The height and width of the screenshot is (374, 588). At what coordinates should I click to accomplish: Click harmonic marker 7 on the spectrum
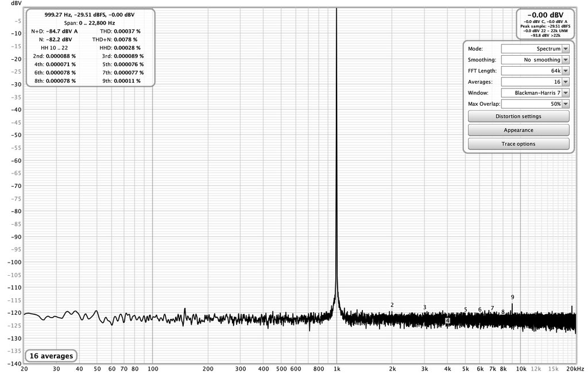pos(492,309)
